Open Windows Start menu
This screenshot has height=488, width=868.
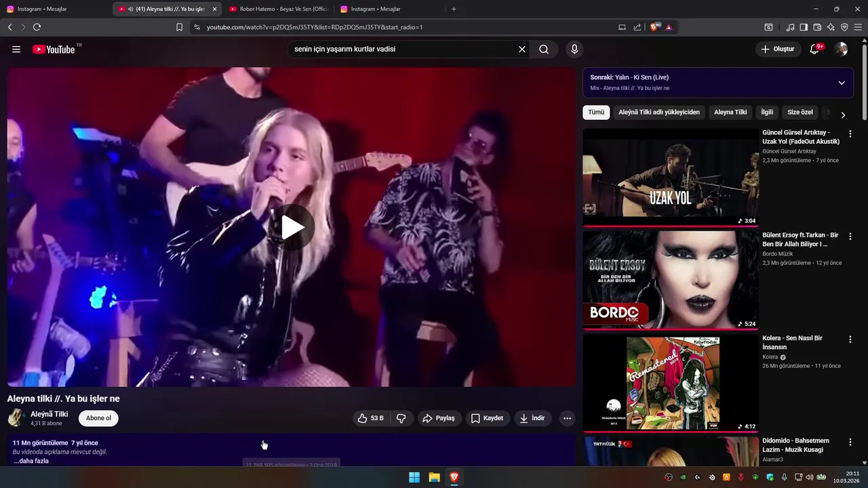click(x=414, y=477)
